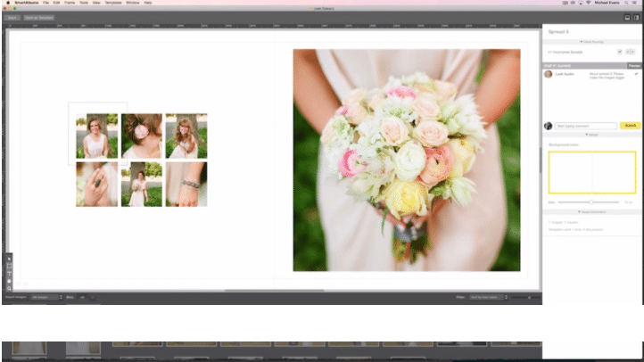Open the notification center list icon
Viewport: 644px width, 362px height.
point(635,3)
